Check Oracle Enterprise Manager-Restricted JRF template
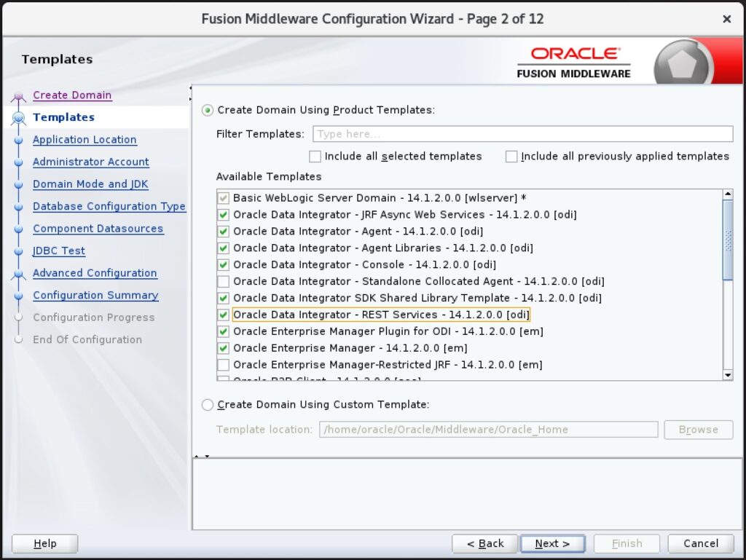Image resolution: width=746 pixels, height=560 pixels. (x=223, y=365)
